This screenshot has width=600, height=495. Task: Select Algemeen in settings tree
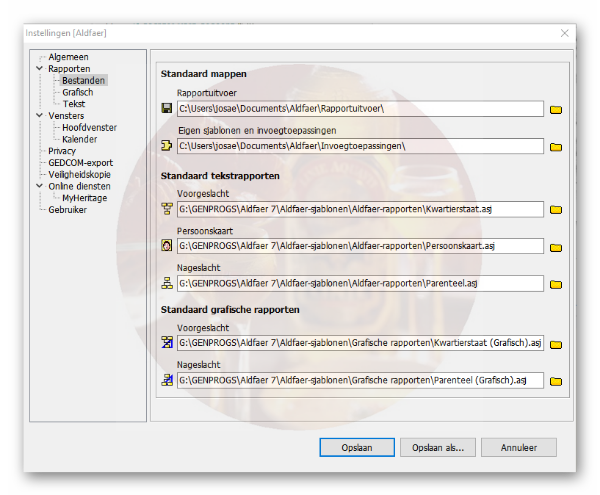point(68,57)
